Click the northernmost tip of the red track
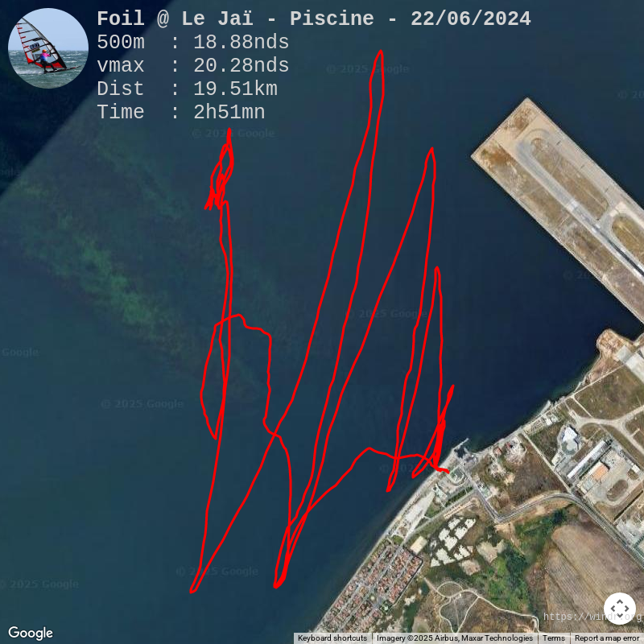 click(x=381, y=52)
